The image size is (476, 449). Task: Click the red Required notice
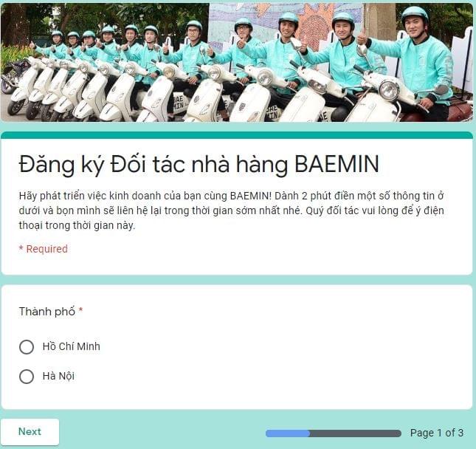tap(44, 249)
